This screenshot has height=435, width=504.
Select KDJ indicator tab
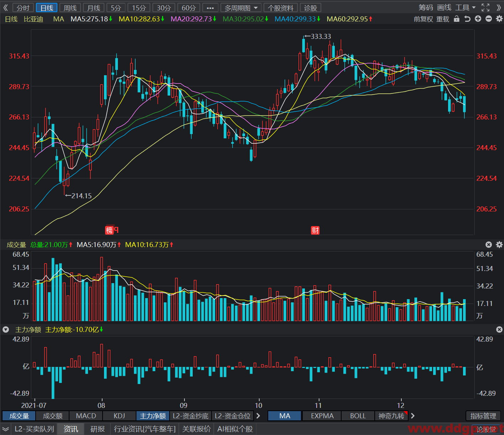(x=119, y=416)
